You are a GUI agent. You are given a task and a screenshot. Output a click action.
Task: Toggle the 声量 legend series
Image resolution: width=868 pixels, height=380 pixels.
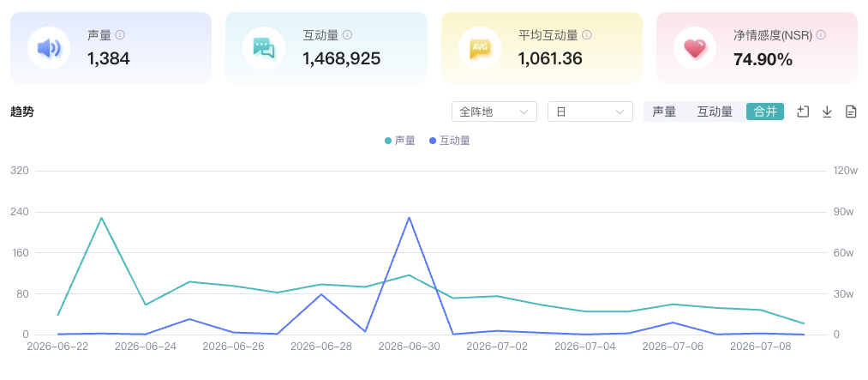tap(399, 141)
